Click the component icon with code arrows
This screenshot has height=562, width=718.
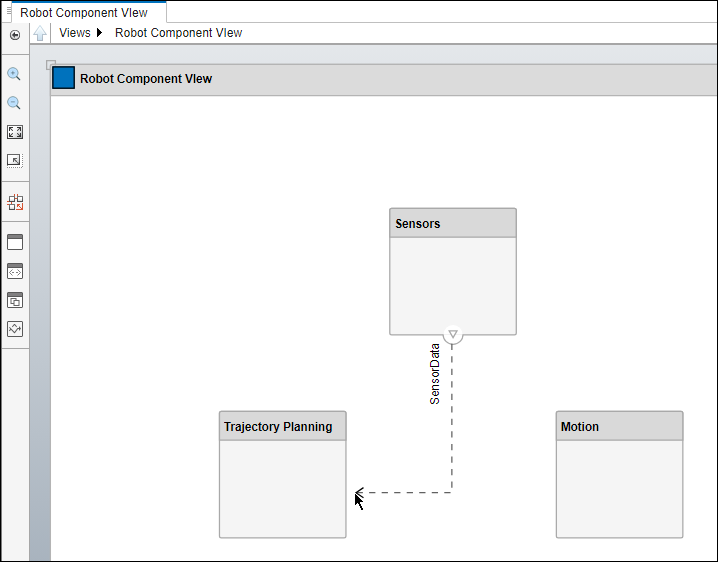click(15, 271)
